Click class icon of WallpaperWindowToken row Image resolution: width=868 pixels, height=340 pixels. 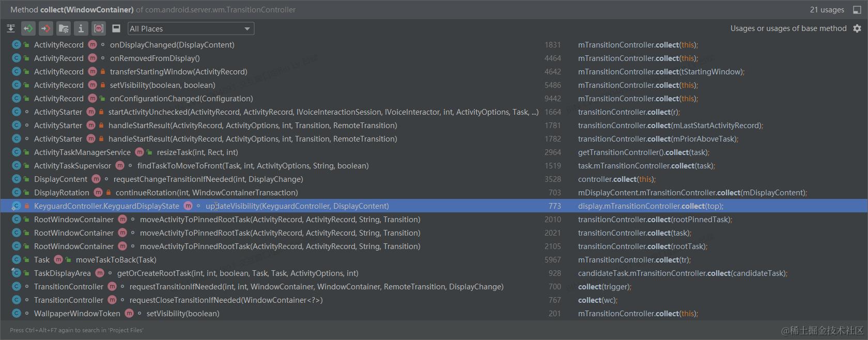[x=16, y=313]
